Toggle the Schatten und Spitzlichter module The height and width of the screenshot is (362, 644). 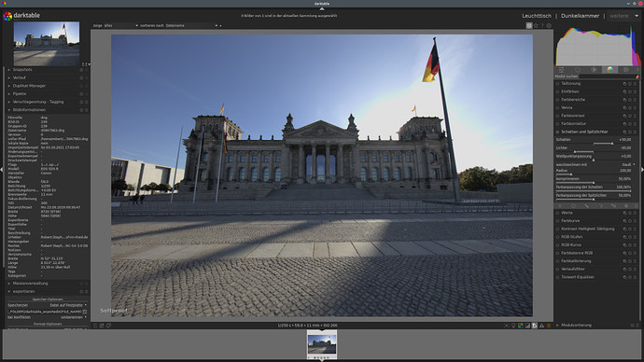[x=558, y=132]
